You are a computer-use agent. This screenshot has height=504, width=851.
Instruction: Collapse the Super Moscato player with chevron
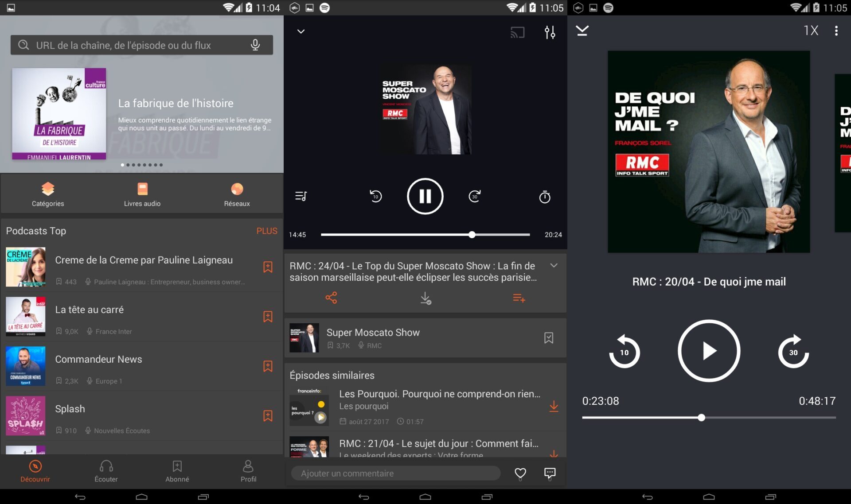[301, 31]
